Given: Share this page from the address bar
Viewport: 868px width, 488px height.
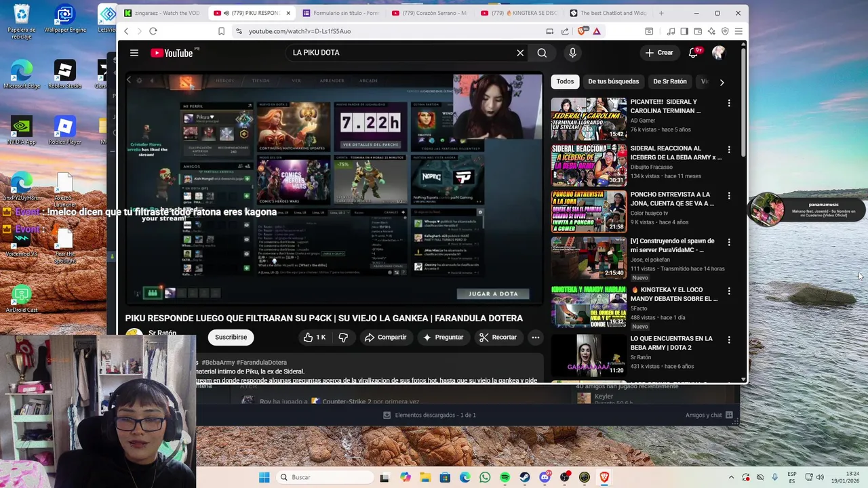Looking at the screenshot, I should [565, 31].
